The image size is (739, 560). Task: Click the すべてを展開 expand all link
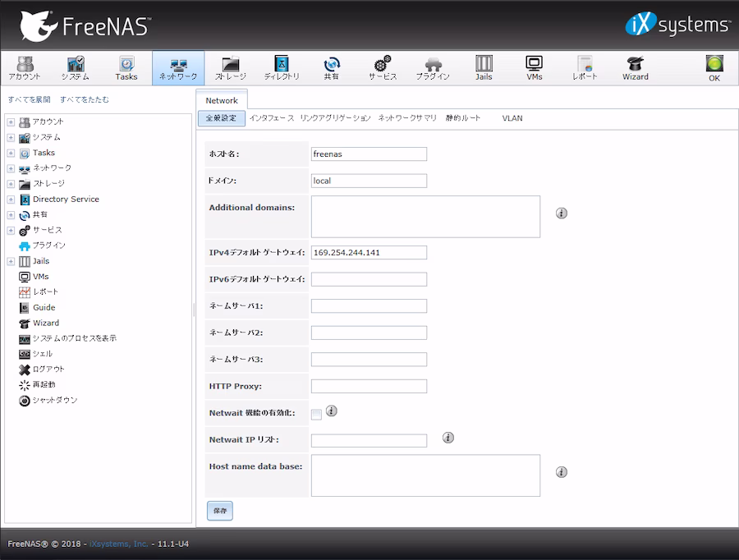click(29, 99)
